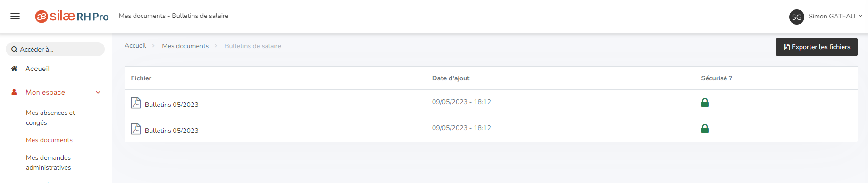The image size is (868, 183).
Task: Collapse the Mon espace section chevron
Action: 98,92
